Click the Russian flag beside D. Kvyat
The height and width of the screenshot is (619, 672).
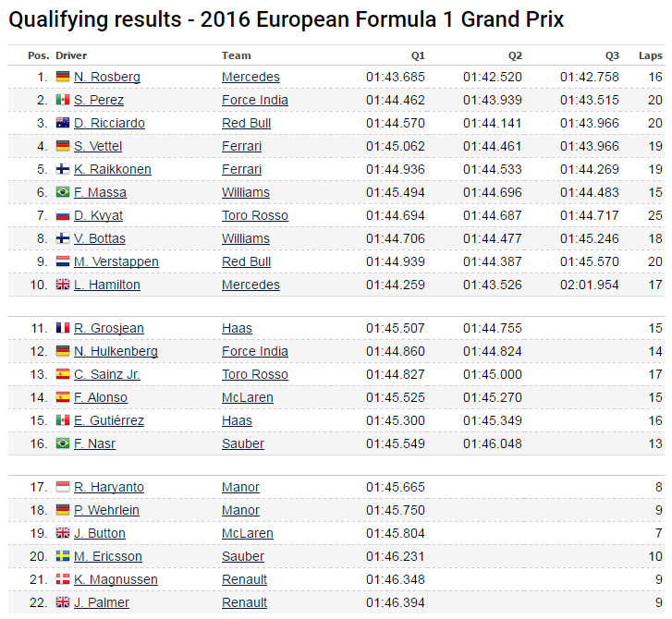(63, 216)
